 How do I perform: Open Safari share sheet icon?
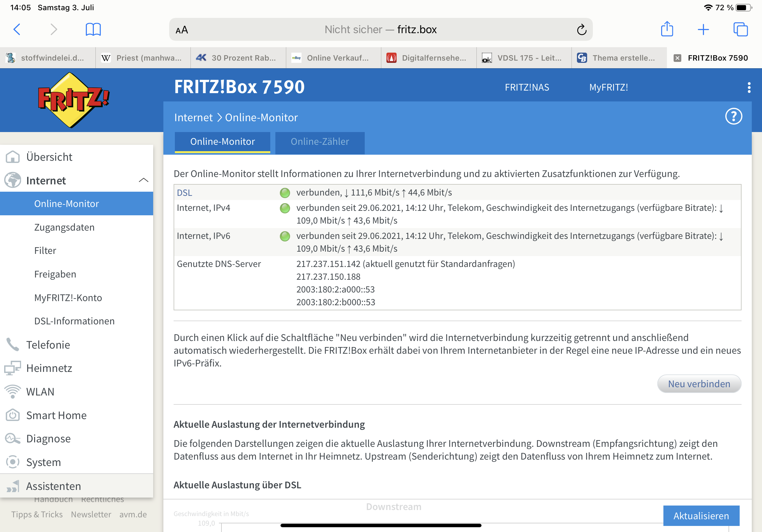coord(667,29)
